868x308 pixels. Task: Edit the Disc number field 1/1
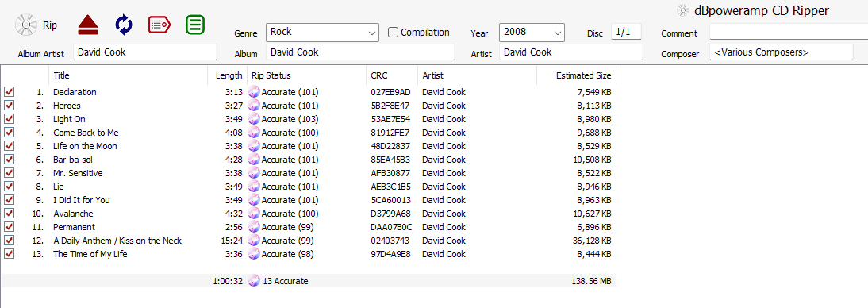point(626,32)
